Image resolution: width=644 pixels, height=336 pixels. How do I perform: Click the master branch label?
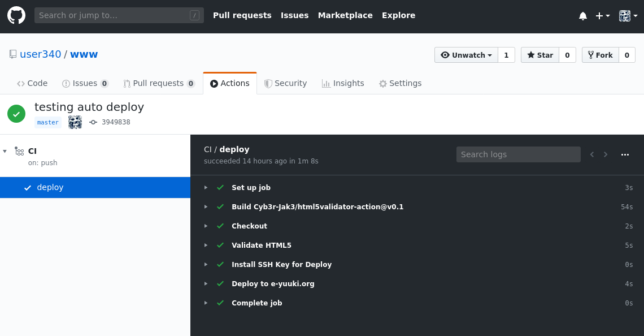47,122
